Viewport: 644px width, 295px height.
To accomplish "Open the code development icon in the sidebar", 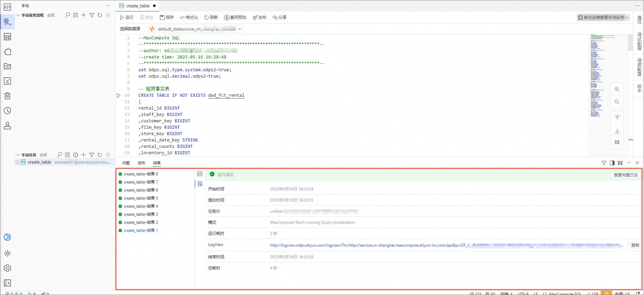I will 7,7.
